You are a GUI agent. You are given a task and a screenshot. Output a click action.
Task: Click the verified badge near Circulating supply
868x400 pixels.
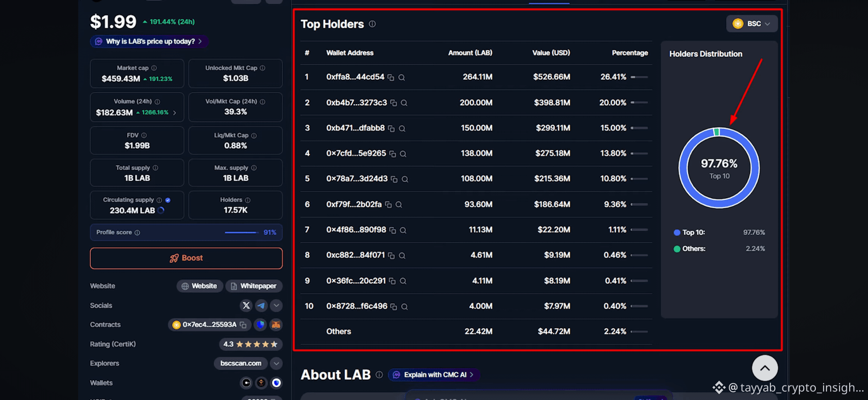pyautogui.click(x=168, y=200)
